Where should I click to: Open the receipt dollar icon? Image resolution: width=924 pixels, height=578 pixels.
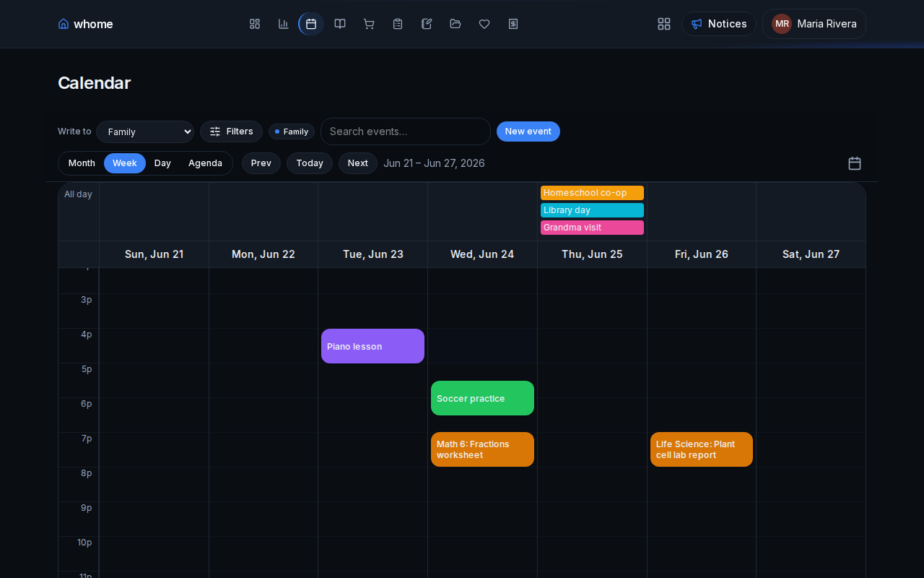pyautogui.click(x=513, y=24)
